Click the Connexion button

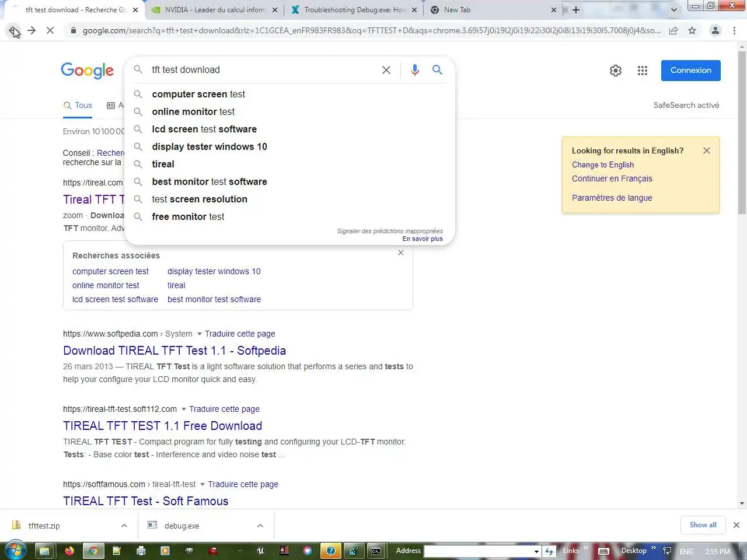[x=690, y=71]
